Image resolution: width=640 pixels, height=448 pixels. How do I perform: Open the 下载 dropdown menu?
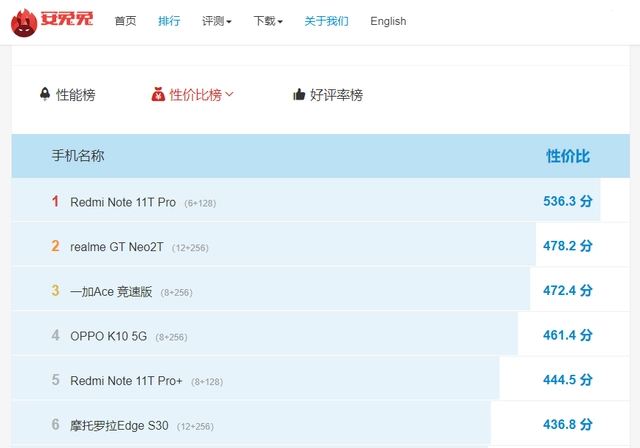coord(267,21)
